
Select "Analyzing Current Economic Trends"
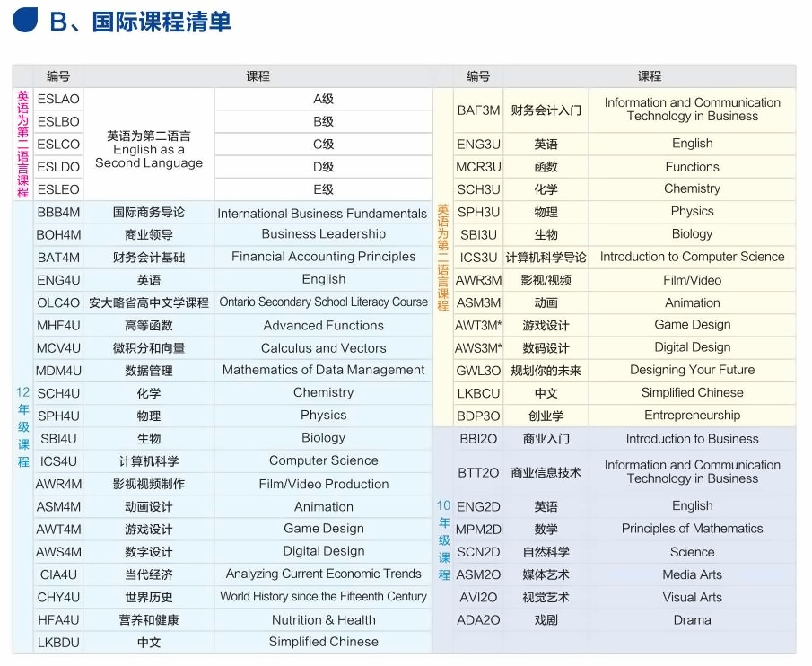click(x=324, y=574)
